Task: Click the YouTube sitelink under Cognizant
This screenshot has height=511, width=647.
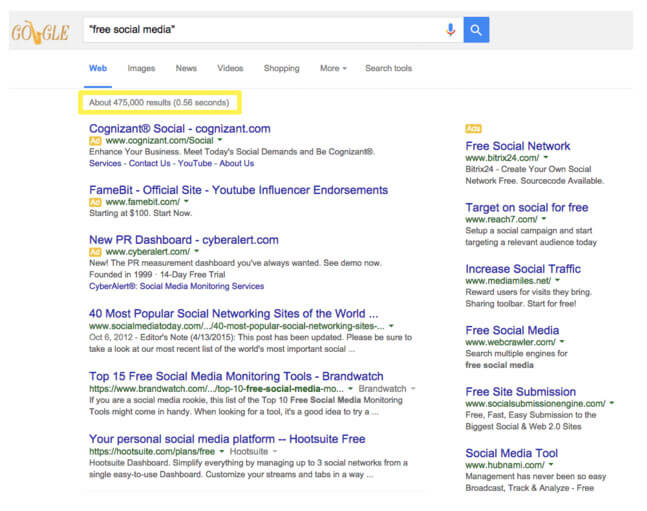Action: click(x=195, y=163)
